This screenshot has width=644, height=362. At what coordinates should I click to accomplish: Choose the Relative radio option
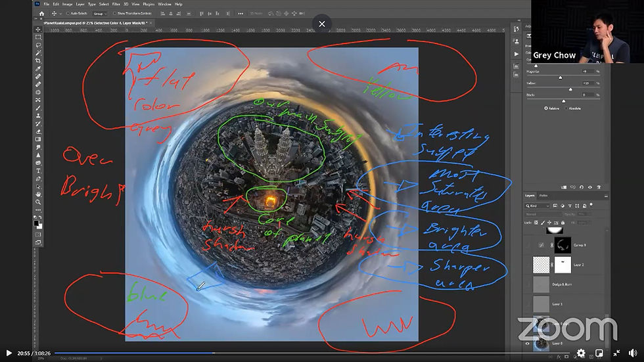pos(546,108)
